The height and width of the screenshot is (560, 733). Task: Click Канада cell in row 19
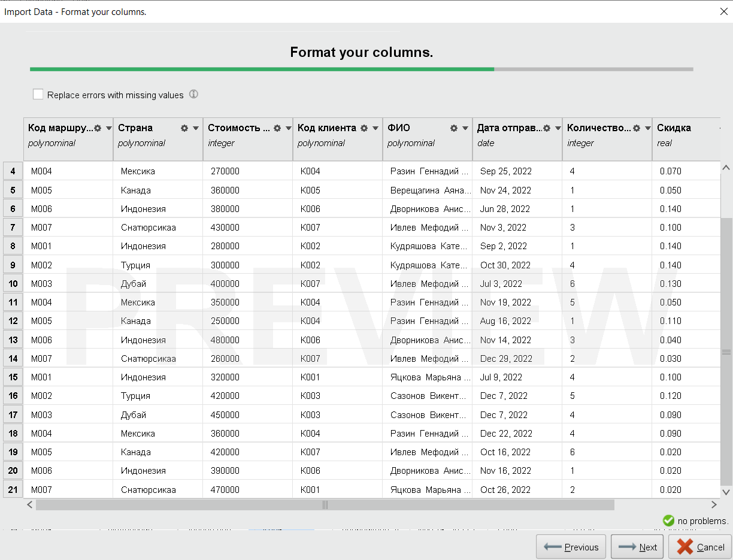click(x=158, y=452)
